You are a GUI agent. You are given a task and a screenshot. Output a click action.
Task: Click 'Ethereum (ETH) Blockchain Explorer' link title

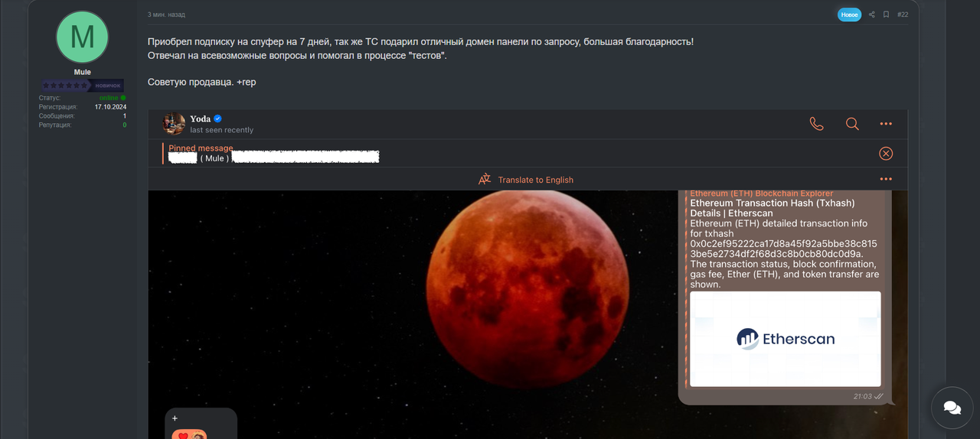pyautogui.click(x=761, y=193)
